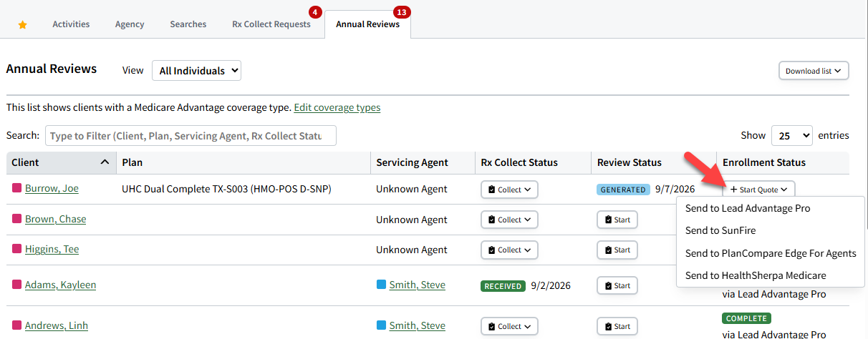Image resolution: width=868 pixels, height=339 pixels.
Task: Click Unknown Agent in Brown, Chase row
Action: pos(412,219)
